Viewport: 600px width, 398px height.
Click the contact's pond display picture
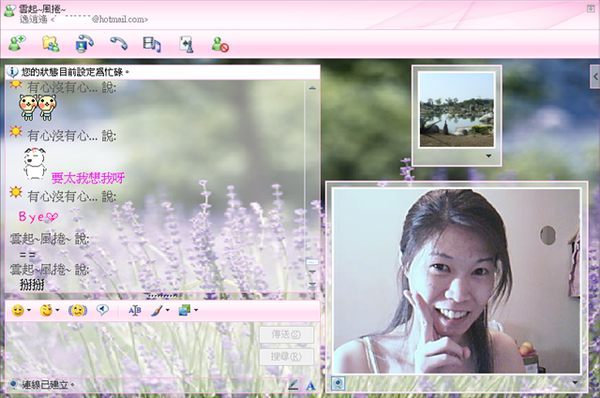457,110
